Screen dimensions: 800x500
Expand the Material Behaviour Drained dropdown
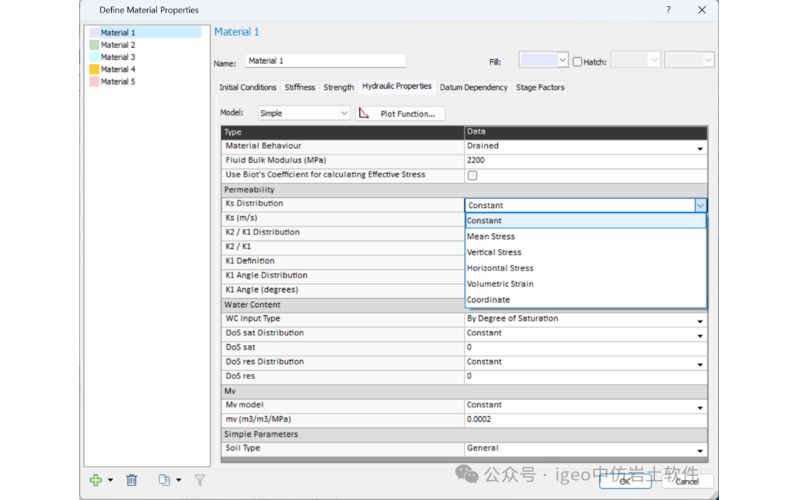coord(700,148)
